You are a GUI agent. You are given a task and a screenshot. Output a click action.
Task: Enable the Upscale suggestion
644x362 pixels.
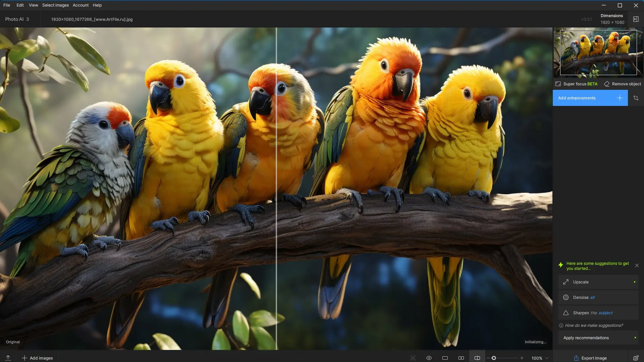[598, 282]
